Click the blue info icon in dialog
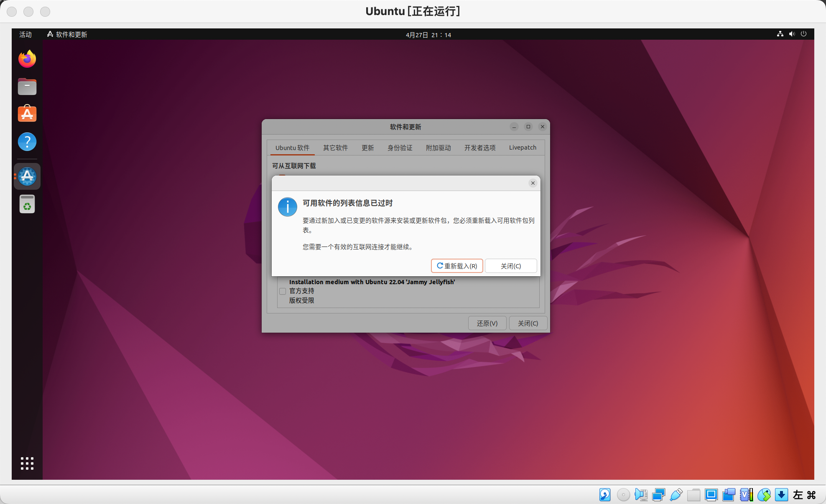Viewport: 826px width, 504px height. 288,207
